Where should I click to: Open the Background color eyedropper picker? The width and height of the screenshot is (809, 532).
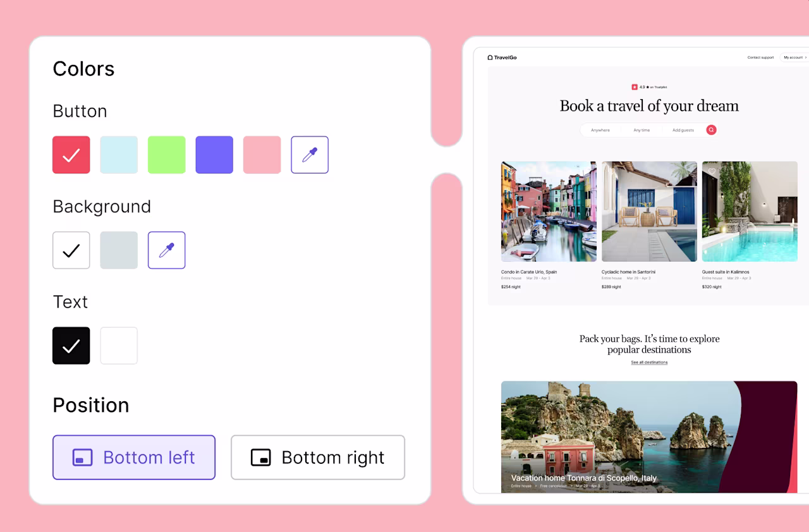[x=167, y=250]
